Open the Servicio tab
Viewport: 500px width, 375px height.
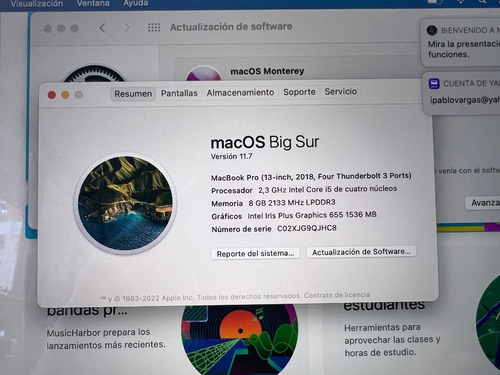pos(341,91)
